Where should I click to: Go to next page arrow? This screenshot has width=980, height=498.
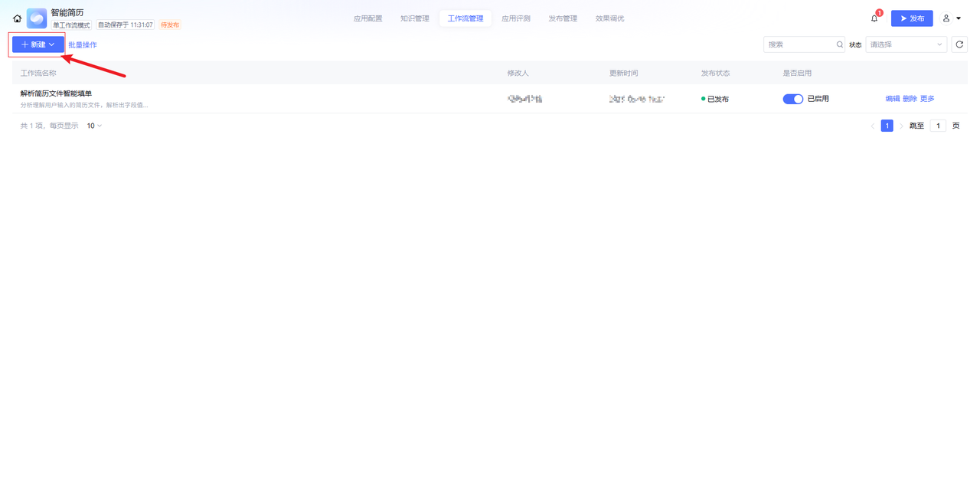[901, 126]
